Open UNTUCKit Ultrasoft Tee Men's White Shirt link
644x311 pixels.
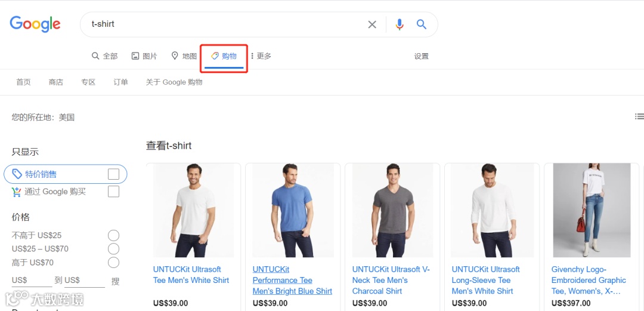(x=191, y=275)
